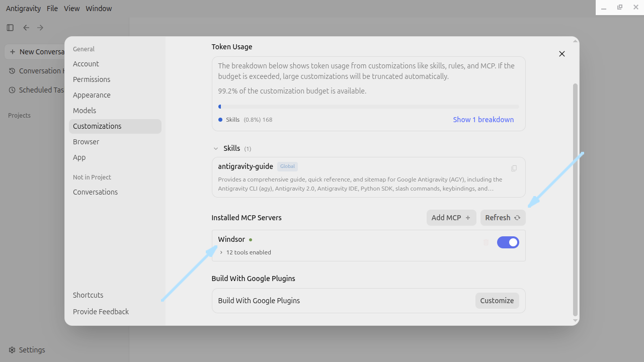Open Settings with the gear icon
The height and width of the screenshot is (362, 644).
[x=12, y=350]
